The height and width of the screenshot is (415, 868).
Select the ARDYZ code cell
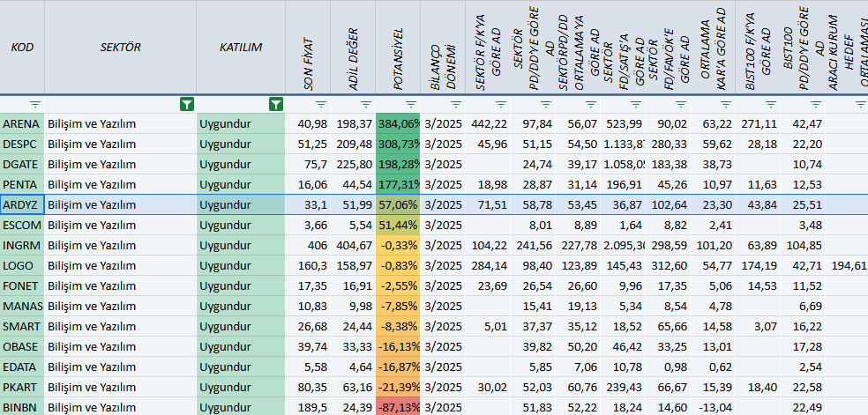(22, 205)
